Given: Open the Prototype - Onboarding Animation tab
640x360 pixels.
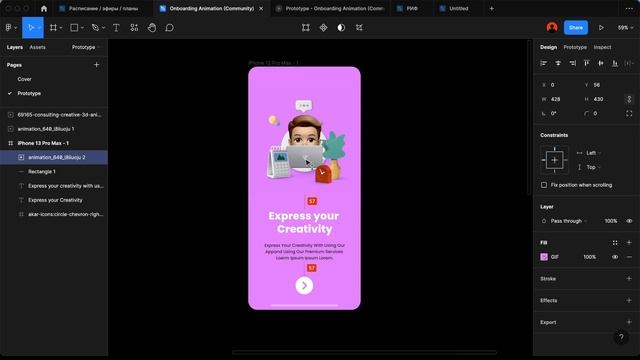Looking at the screenshot, I should coord(330,9).
